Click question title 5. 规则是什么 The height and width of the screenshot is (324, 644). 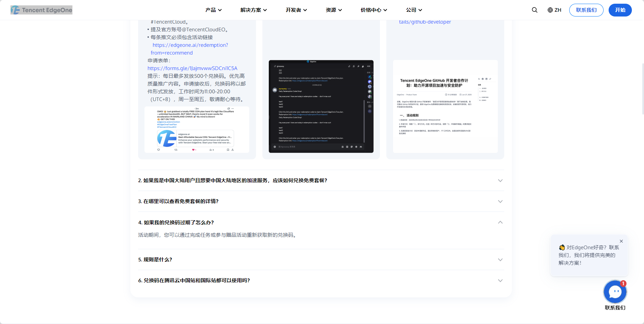(155, 260)
